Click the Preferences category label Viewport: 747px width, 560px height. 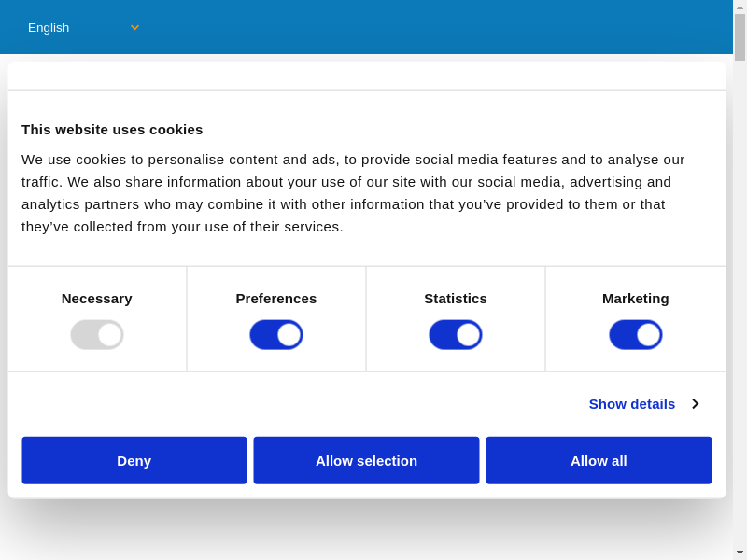tap(276, 299)
